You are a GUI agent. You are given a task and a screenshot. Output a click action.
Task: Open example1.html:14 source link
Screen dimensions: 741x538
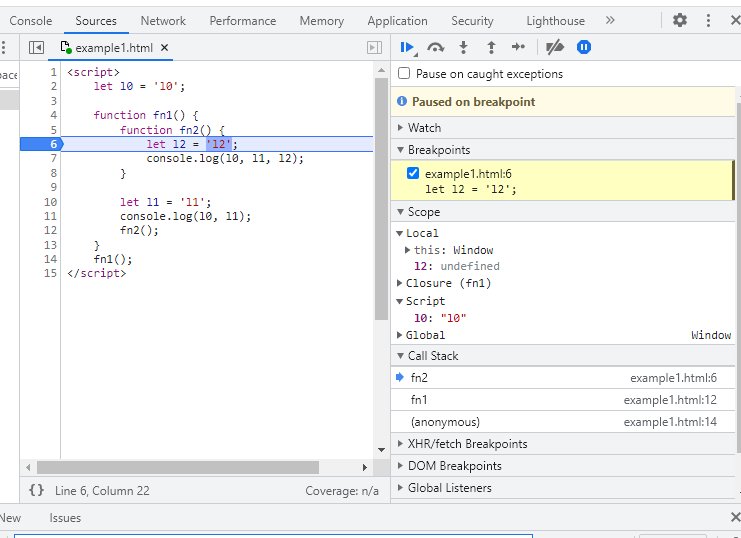coord(670,422)
